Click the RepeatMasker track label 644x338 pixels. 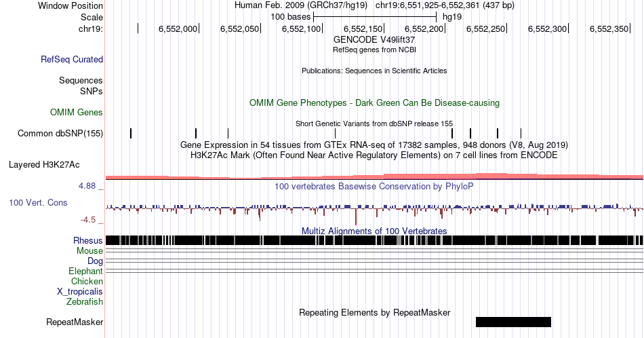pyautogui.click(x=75, y=322)
